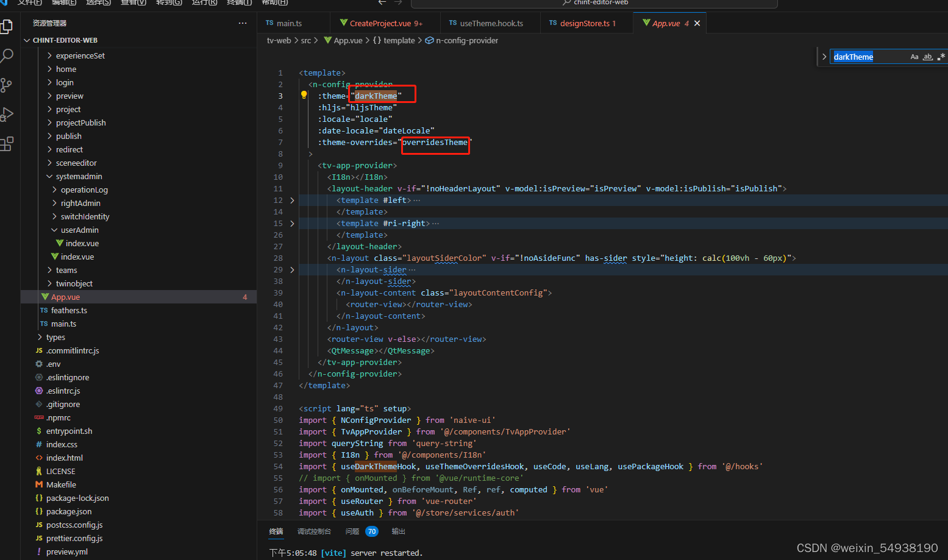Unfold the collapsed template #left region

pos(292,200)
